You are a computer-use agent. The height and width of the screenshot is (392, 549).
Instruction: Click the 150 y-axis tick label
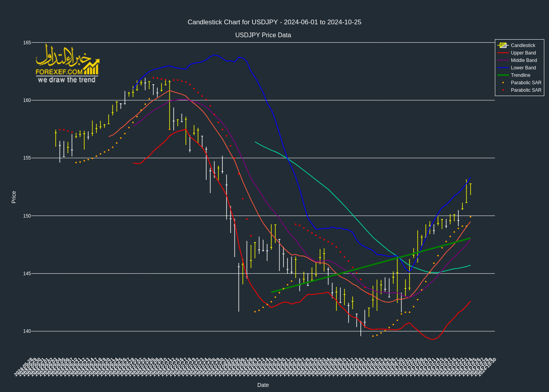click(x=27, y=216)
